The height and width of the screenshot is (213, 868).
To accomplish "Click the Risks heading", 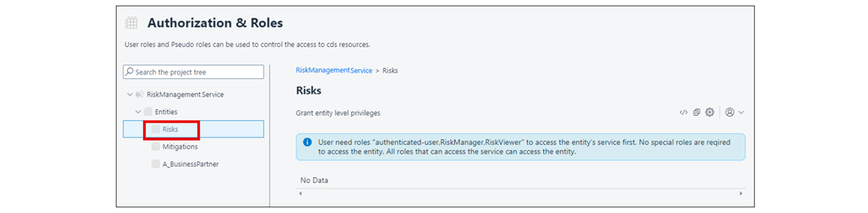I will (309, 91).
